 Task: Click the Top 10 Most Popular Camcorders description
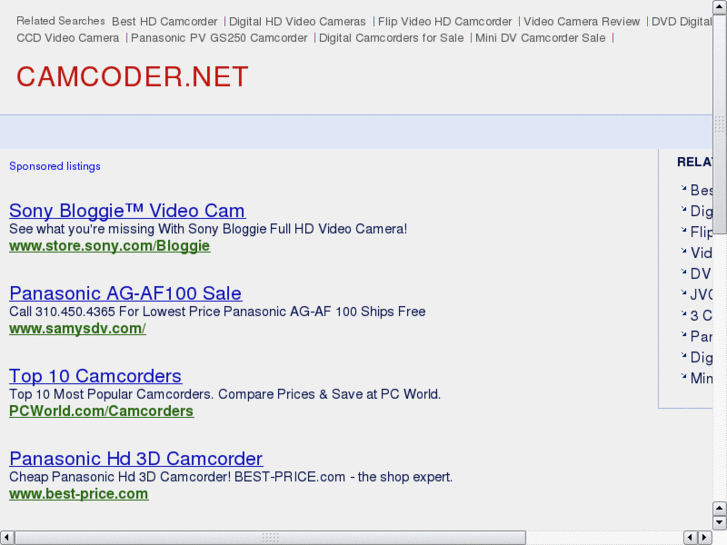pos(225,394)
